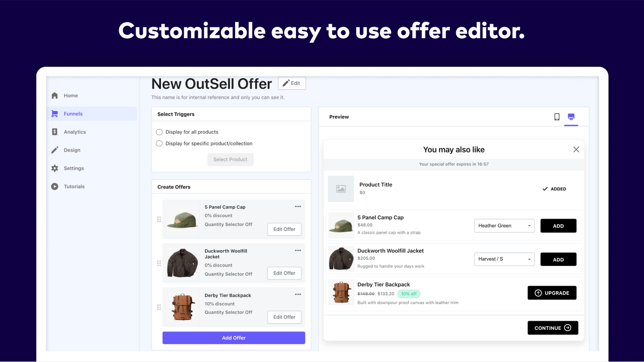Add the Duckworth Woolfill Jacket to cart

coord(558,259)
